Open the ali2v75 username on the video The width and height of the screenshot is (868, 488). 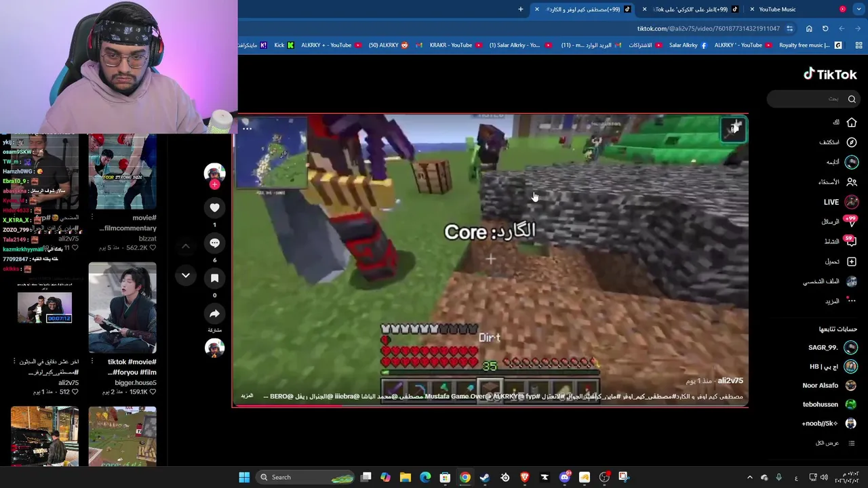point(730,381)
